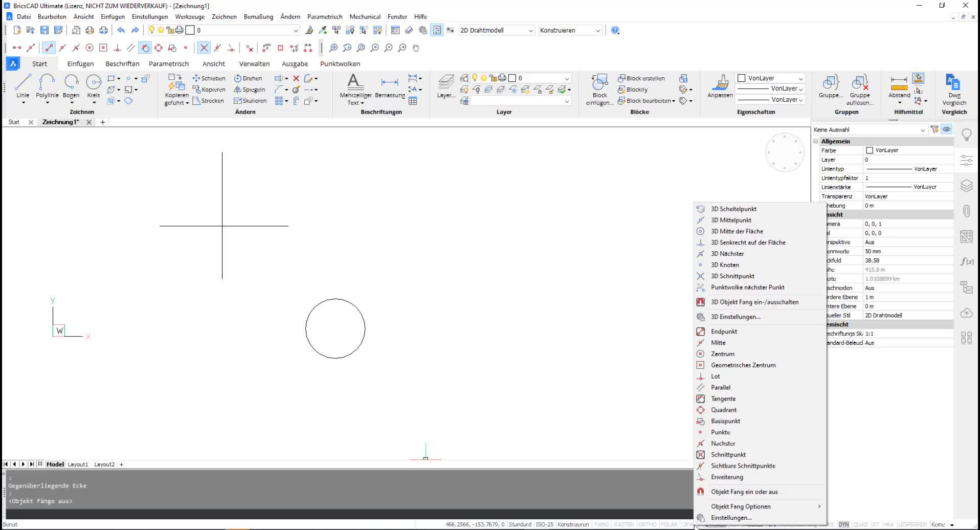Screen dimensions: 980x530
Task: Click the Strecken stretch tool
Action: pos(208,101)
